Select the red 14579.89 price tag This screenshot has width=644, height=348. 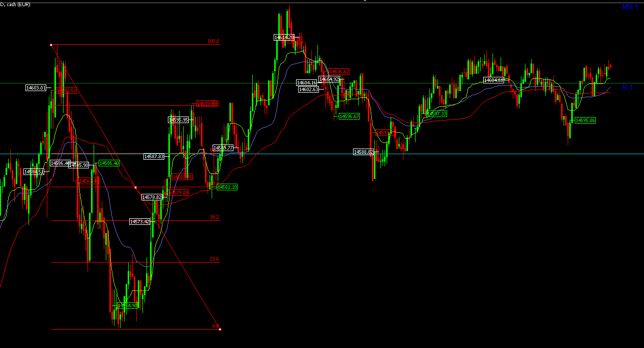tap(179, 193)
